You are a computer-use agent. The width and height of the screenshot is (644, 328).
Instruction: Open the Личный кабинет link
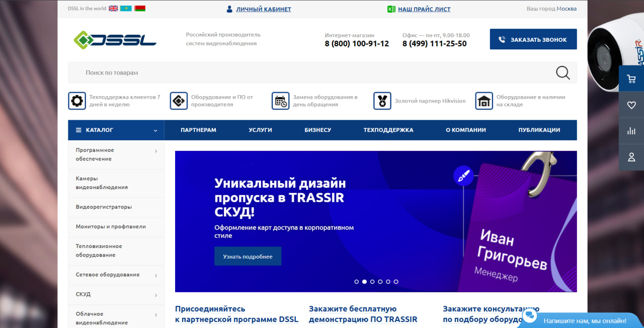(264, 9)
